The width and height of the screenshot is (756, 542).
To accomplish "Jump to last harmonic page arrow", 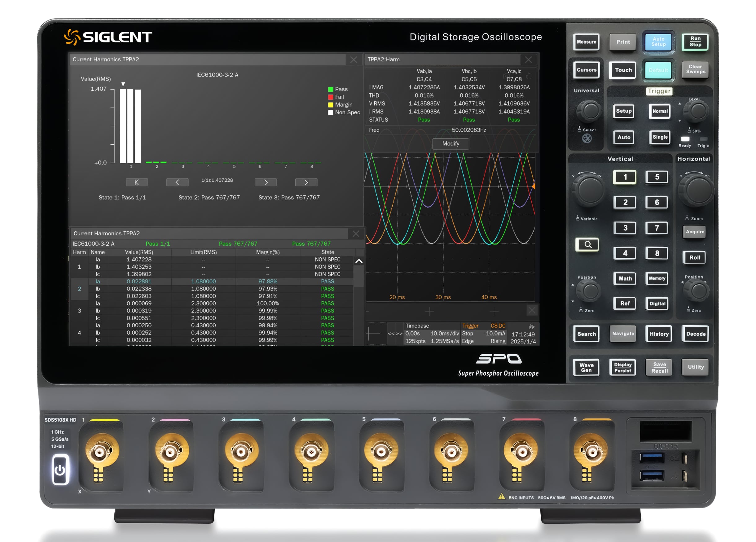I will click(306, 182).
